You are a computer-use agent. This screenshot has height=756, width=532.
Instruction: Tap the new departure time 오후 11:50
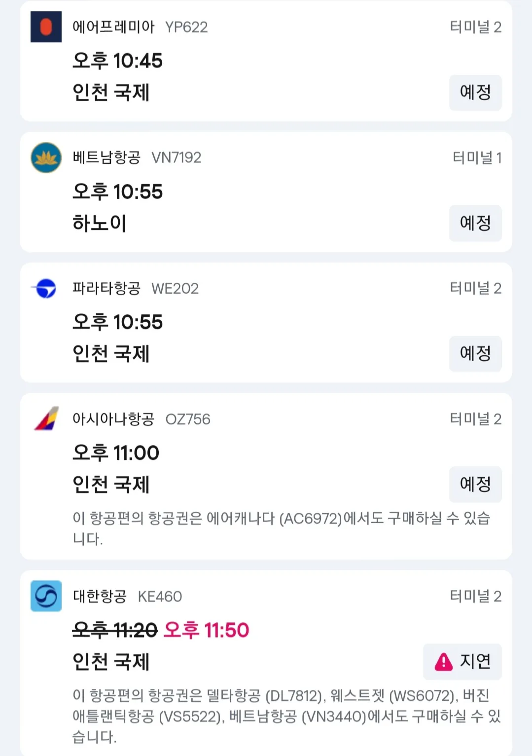pos(207,630)
